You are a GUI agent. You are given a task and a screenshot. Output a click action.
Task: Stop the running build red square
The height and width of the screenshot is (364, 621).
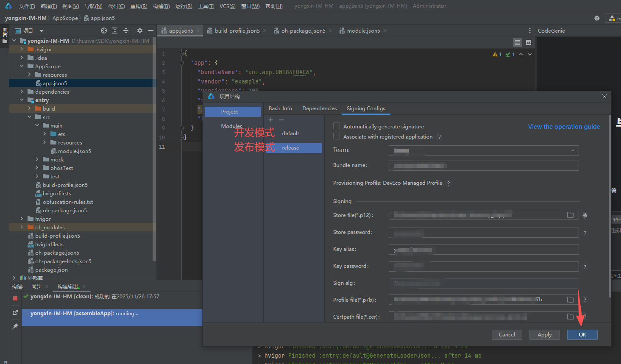pyautogui.click(x=15, y=298)
